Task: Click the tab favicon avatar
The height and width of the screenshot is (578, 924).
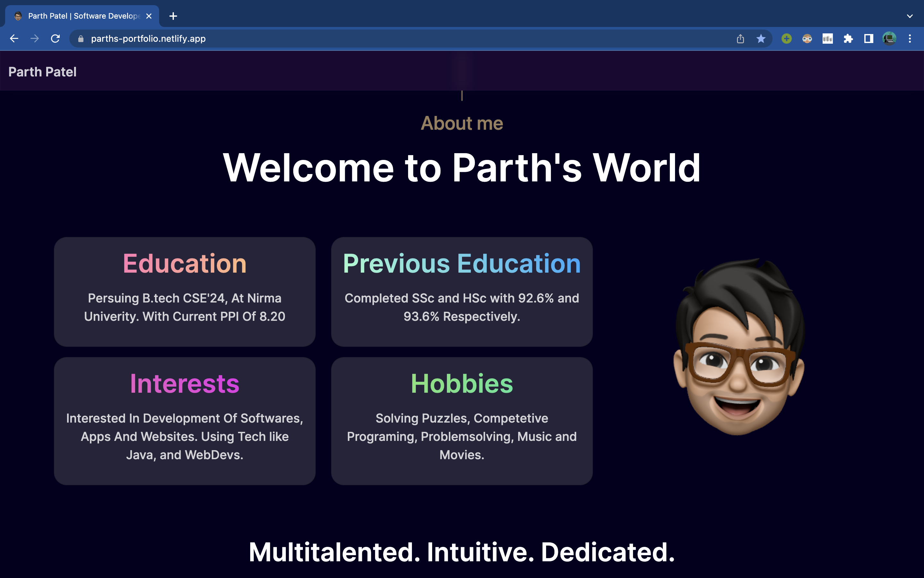Action: [x=18, y=16]
